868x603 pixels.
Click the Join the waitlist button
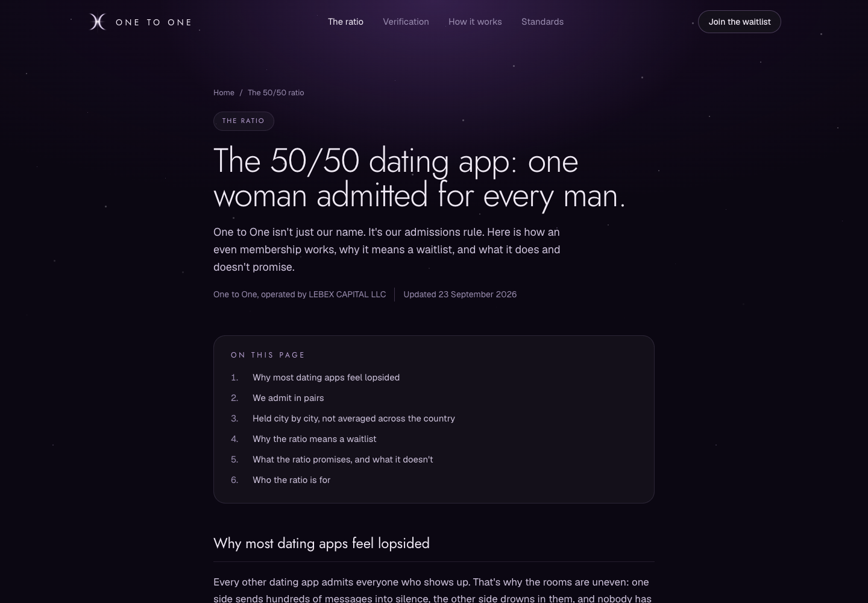(740, 22)
